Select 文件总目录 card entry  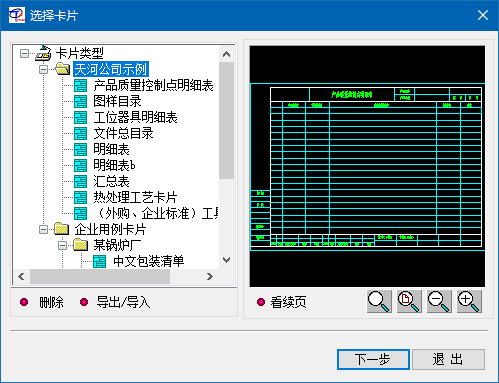[123, 133]
